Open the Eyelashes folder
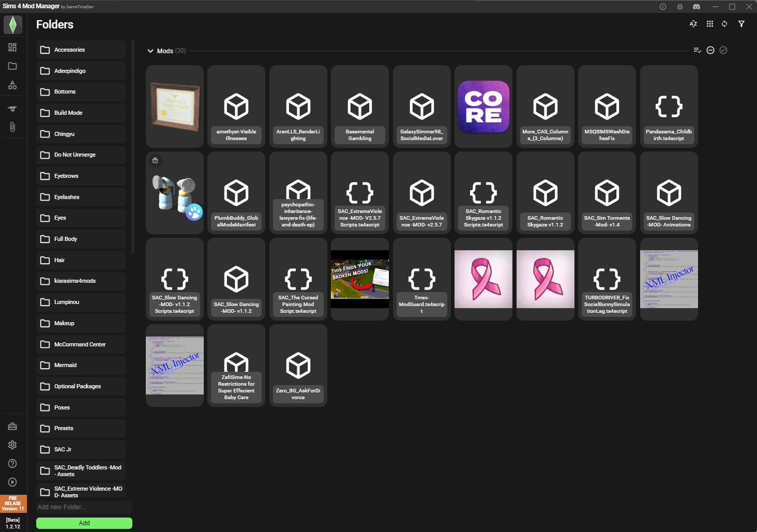 81,197
